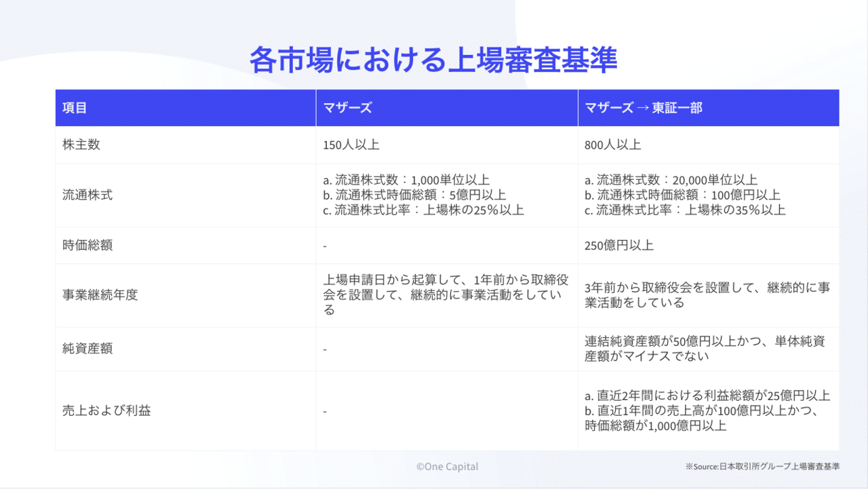Select the cell starting 上場申請日から起算して
The height and width of the screenshot is (489, 868).
tap(447, 295)
